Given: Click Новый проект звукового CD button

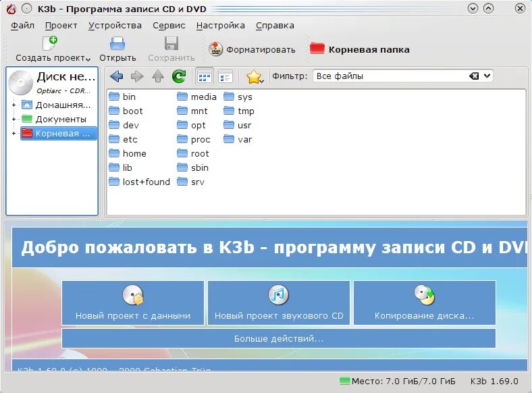Looking at the screenshot, I should click(279, 303).
